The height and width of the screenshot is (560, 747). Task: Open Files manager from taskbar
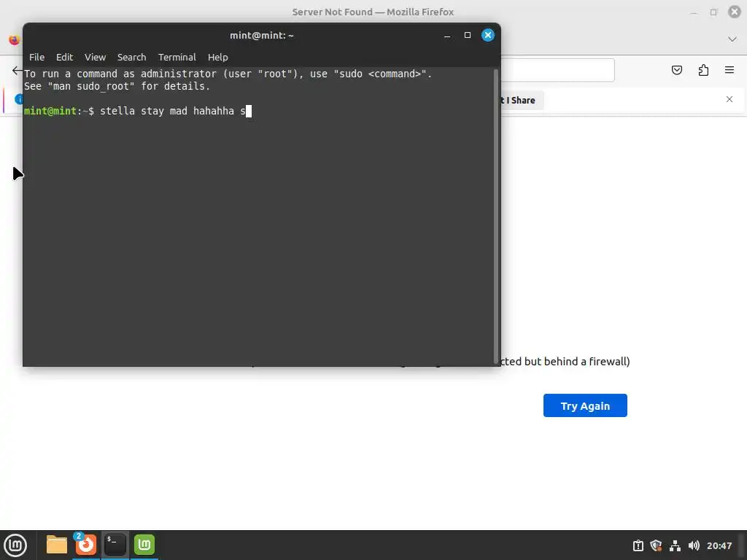(57, 545)
